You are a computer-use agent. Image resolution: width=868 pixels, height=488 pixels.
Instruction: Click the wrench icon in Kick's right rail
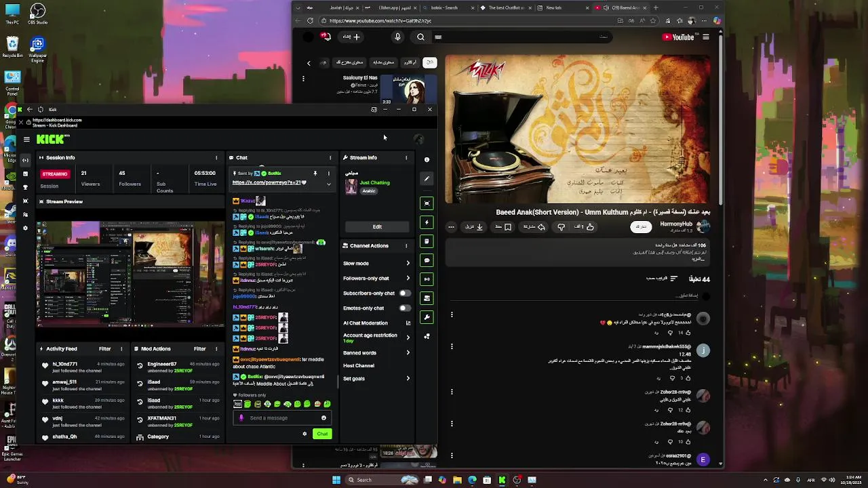click(427, 317)
